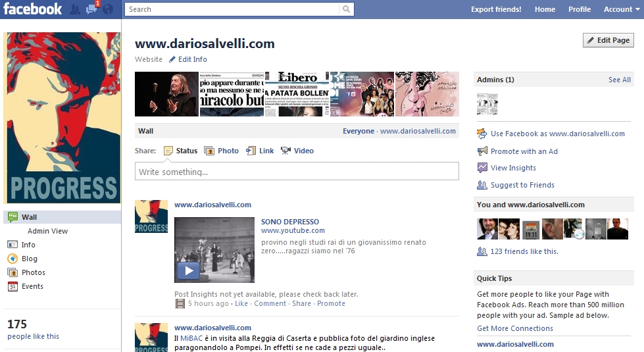Click See All admins link
This screenshot has width=644, height=352.
[x=619, y=80]
